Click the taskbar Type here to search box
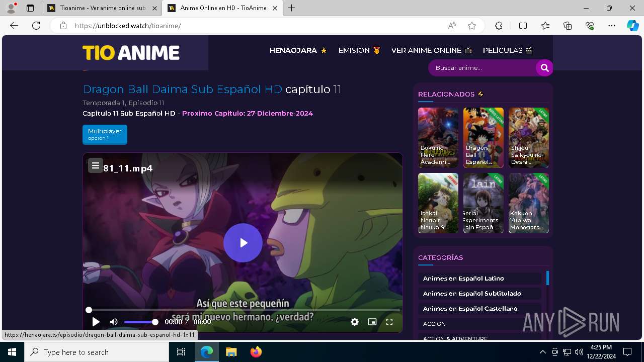644x362 pixels. click(x=97, y=352)
